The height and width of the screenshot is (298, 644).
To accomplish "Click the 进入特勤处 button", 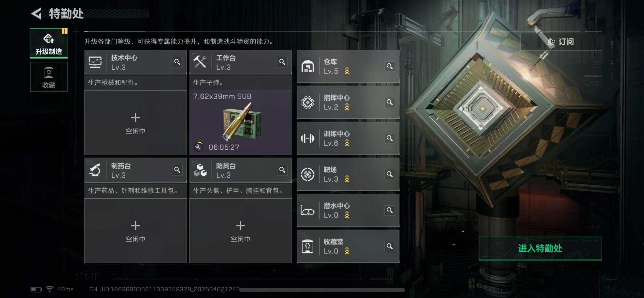I will 540,248.
